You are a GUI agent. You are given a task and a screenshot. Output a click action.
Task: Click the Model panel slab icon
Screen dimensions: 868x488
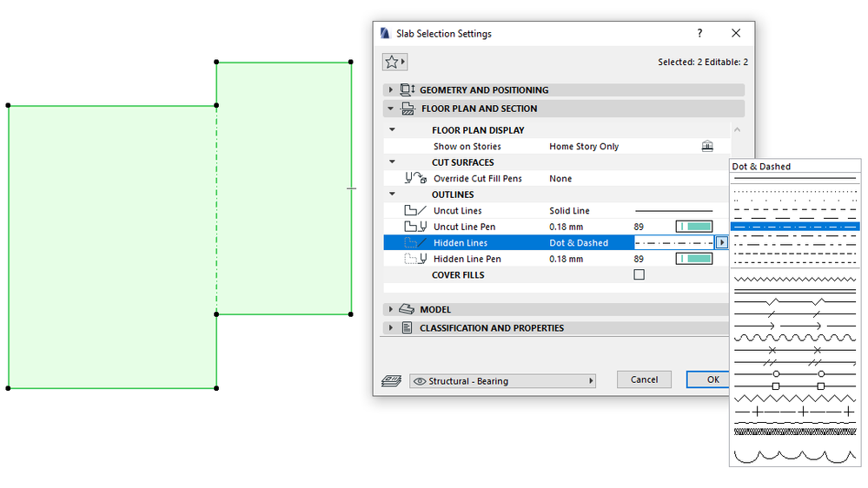(x=407, y=309)
